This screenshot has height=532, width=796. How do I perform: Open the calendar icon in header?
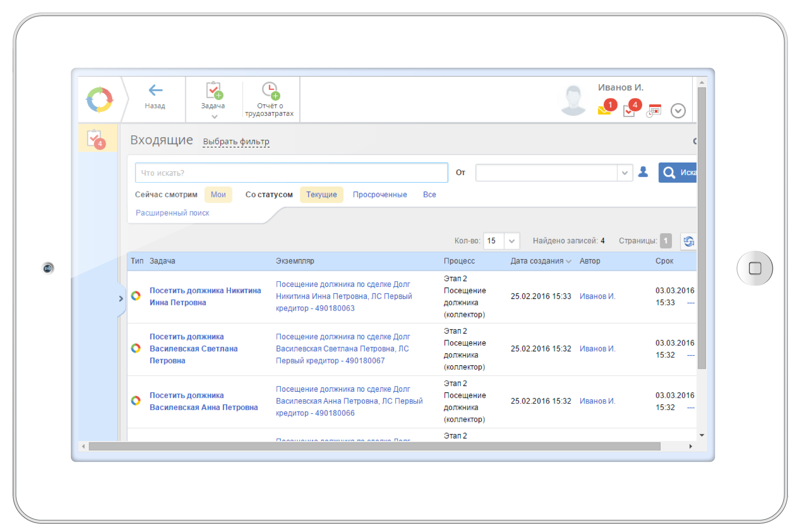point(654,110)
